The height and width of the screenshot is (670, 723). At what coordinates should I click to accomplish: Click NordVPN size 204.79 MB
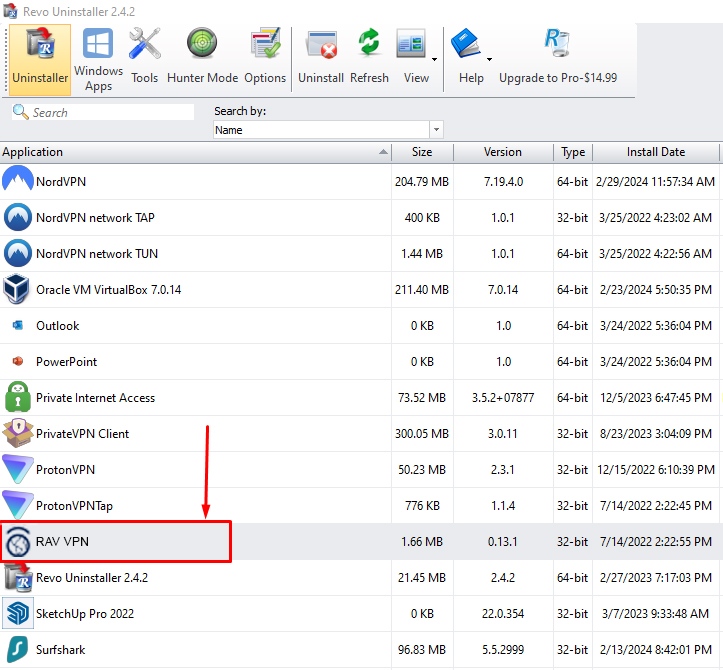tap(421, 182)
